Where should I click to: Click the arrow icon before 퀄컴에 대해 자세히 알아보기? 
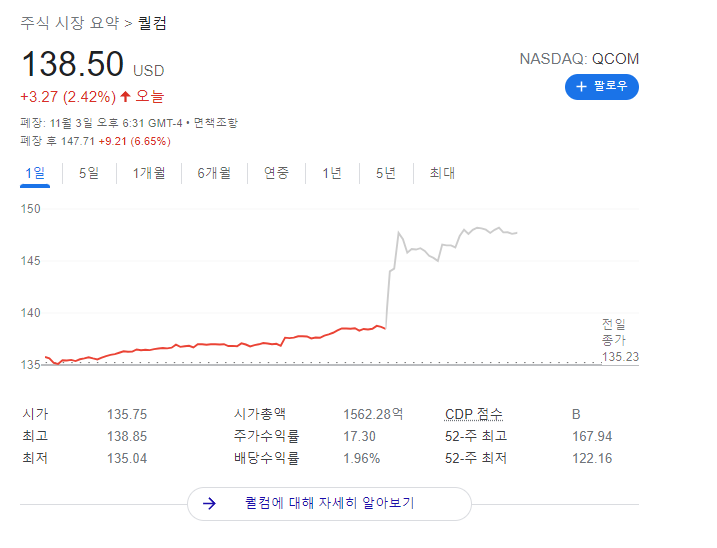pos(209,504)
